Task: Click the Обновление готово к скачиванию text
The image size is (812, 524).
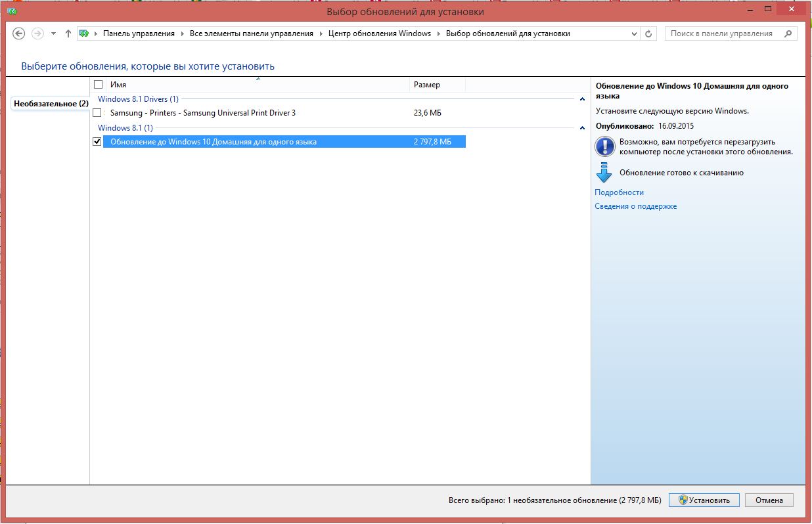Action: click(681, 173)
